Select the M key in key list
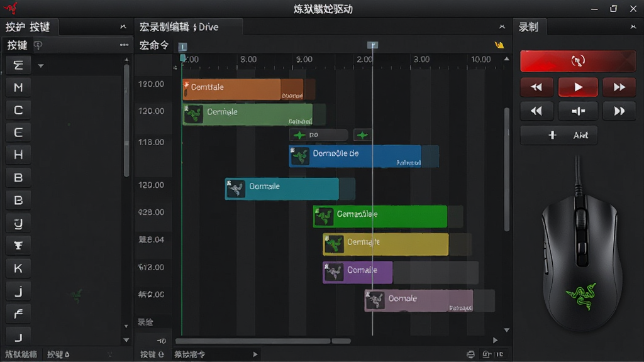644x362 pixels. [18, 87]
